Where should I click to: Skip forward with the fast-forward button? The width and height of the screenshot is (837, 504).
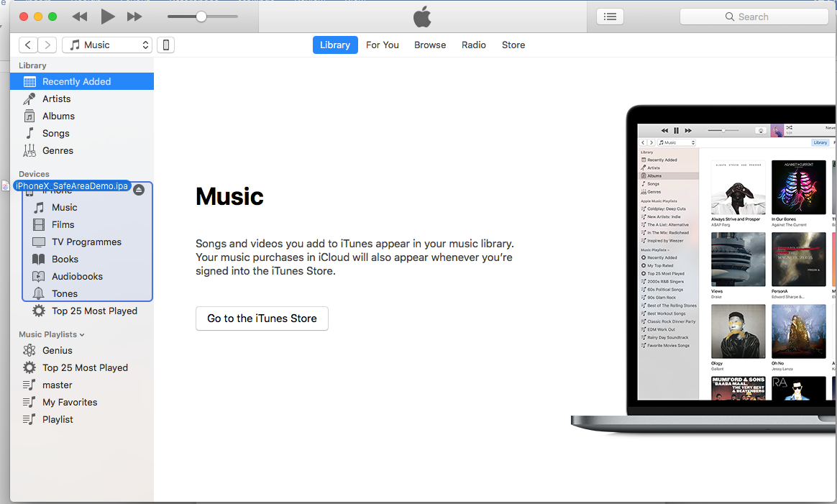coord(134,17)
